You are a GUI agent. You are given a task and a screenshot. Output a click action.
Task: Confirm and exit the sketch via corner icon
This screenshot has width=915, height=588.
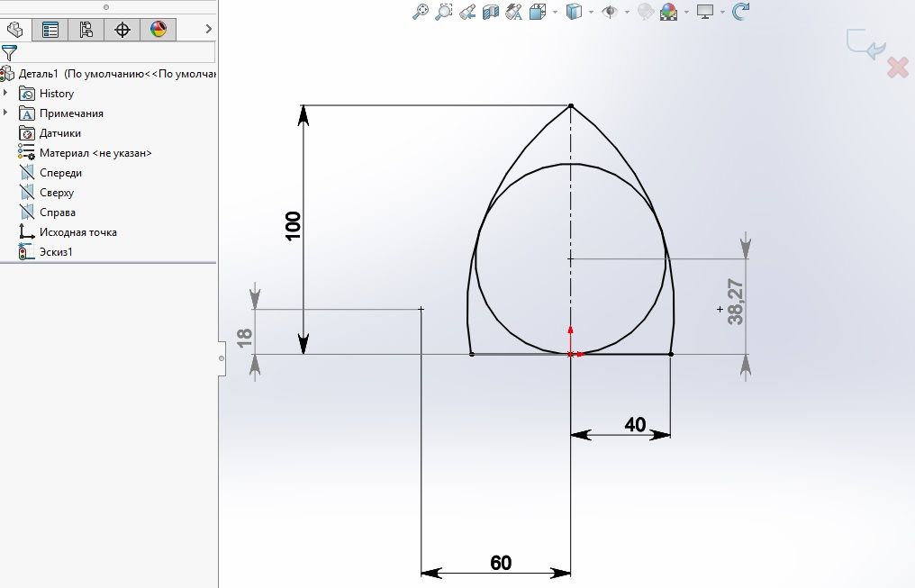click(x=866, y=44)
